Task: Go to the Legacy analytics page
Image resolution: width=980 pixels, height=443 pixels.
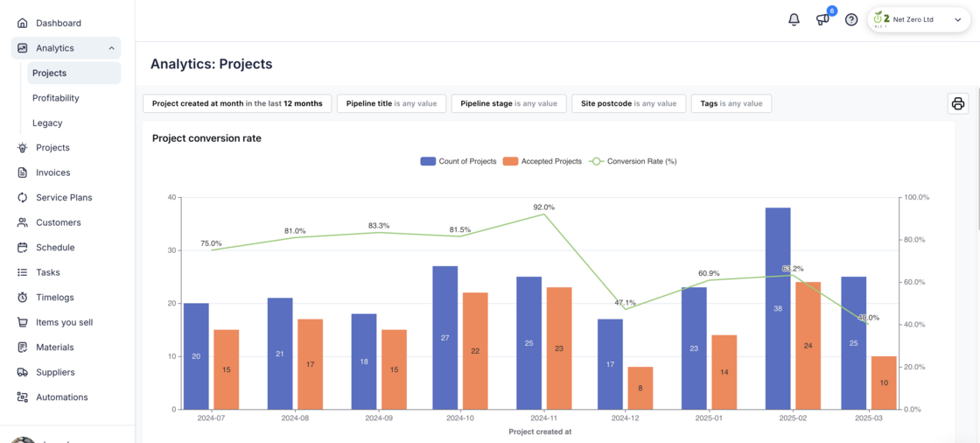Action: [47, 123]
